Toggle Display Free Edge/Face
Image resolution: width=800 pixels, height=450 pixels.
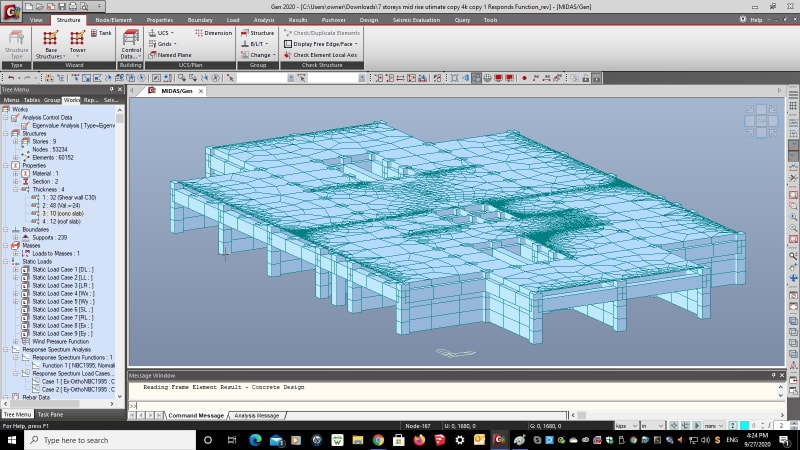[320, 44]
